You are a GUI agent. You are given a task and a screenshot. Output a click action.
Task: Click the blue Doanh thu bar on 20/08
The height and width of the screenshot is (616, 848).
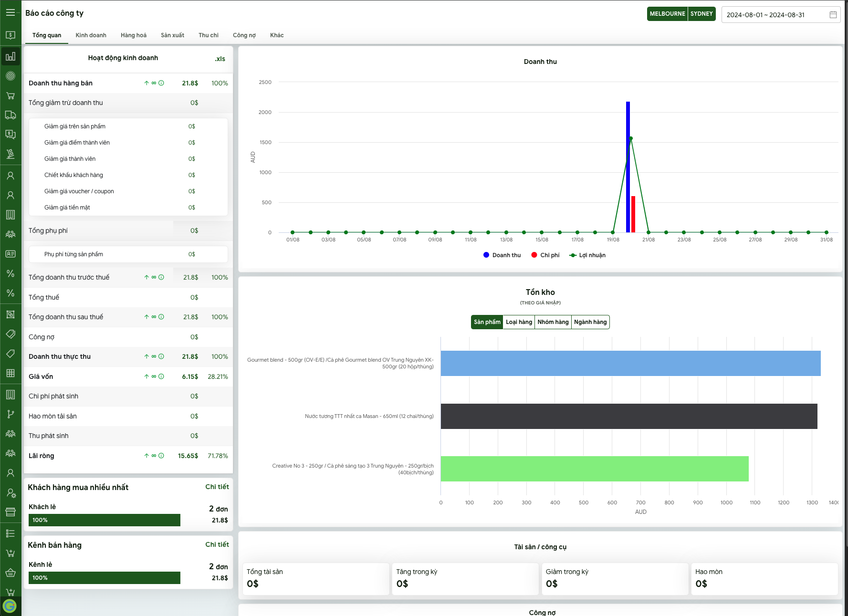pyautogui.click(x=628, y=167)
